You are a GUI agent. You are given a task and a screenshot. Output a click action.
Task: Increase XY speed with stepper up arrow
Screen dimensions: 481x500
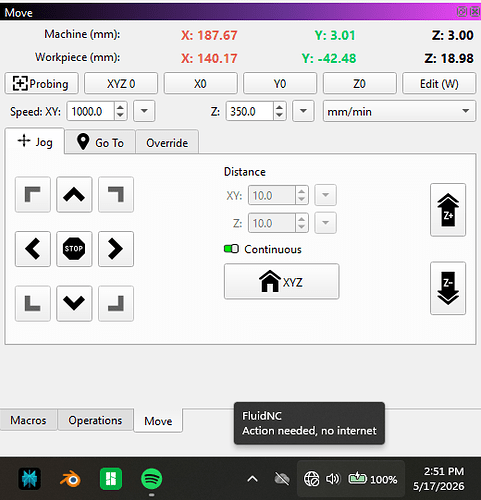pos(121,107)
